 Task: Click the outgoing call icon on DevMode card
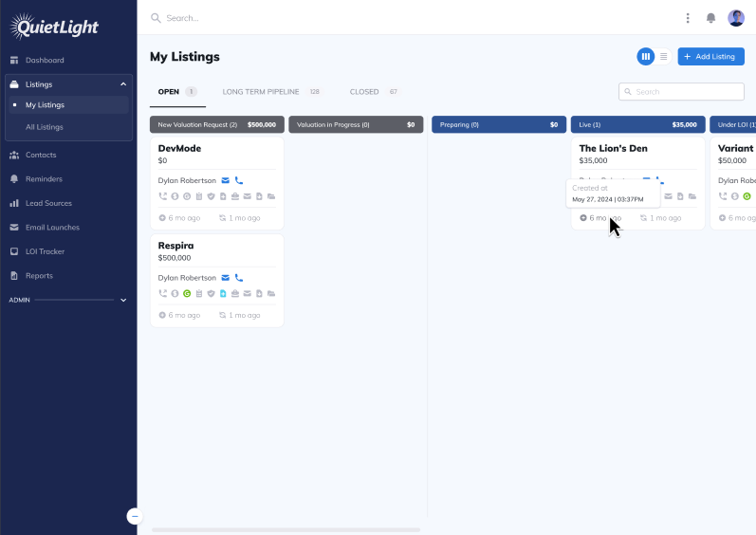tap(162, 196)
